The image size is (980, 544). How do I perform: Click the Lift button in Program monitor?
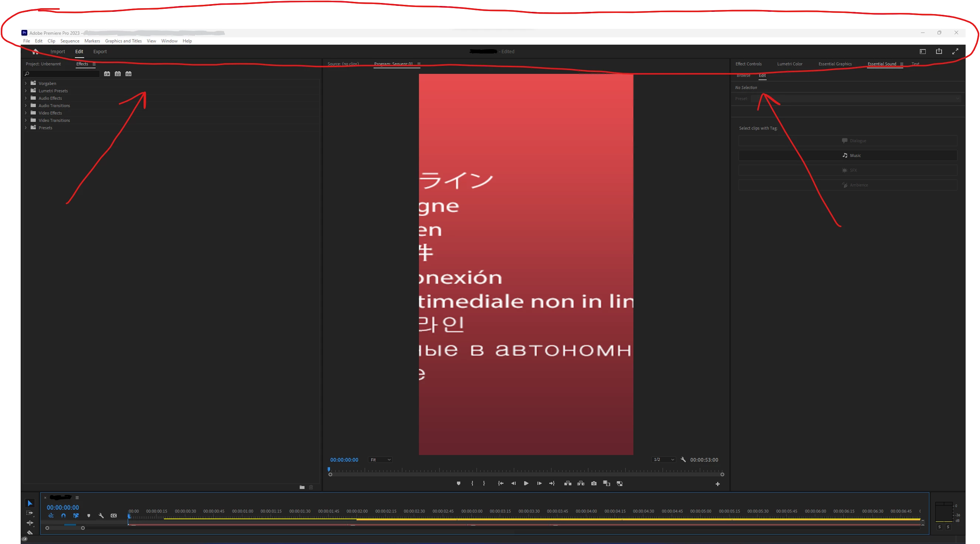click(x=568, y=483)
